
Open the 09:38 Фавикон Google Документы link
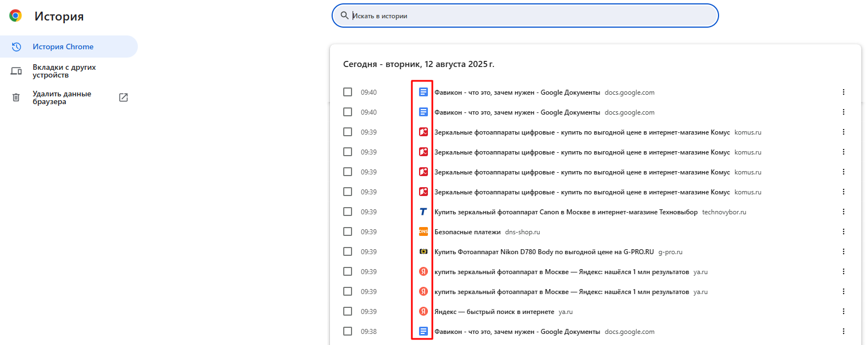(517, 332)
